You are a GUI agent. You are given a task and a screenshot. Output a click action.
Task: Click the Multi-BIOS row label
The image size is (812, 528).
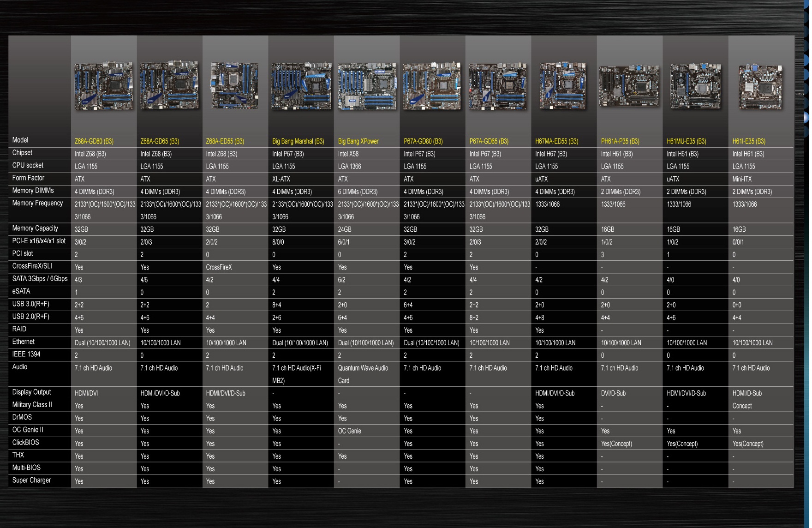(x=26, y=468)
